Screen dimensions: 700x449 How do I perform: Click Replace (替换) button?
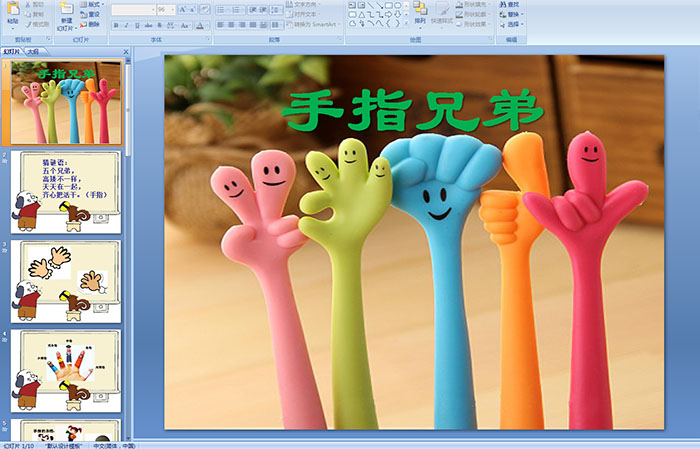click(x=512, y=14)
